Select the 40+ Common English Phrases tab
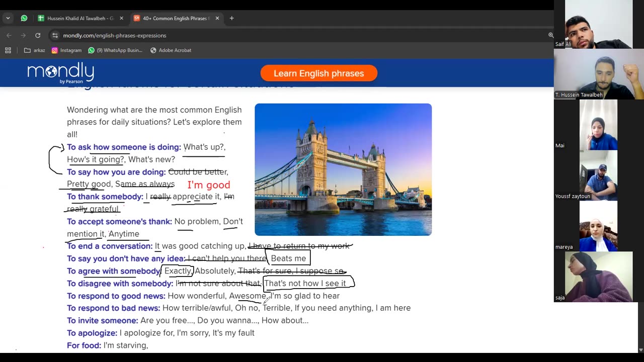Image resolution: width=644 pixels, height=362 pixels. (x=172, y=18)
